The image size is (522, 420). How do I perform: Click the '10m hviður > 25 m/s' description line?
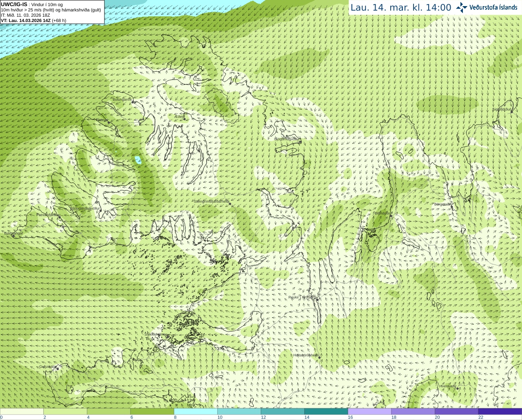point(51,10)
